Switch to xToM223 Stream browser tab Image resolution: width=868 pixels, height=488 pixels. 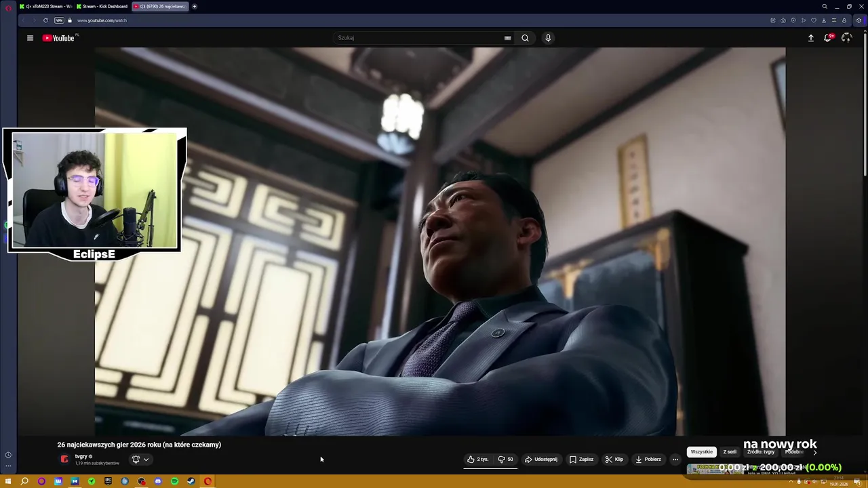click(45, 6)
